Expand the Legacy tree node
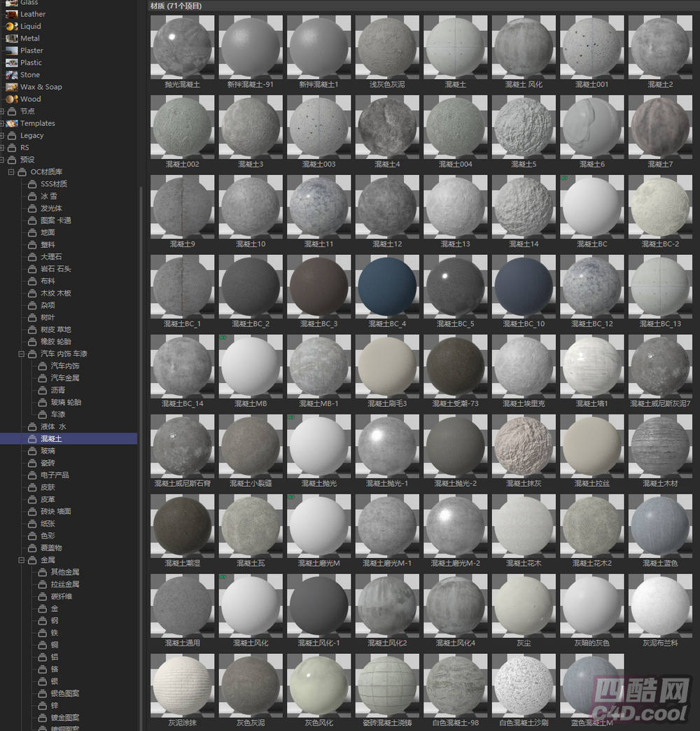 tap(3, 135)
